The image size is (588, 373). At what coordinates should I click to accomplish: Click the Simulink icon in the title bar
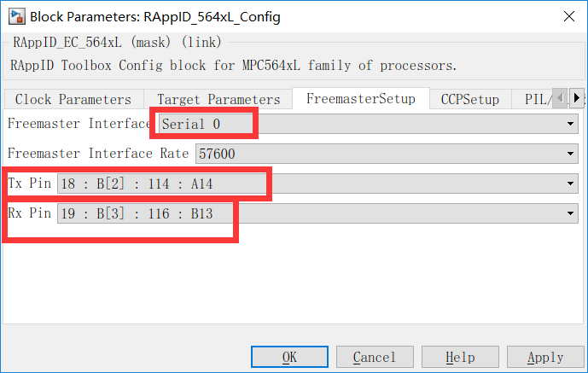pyautogui.click(x=15, y=16)
